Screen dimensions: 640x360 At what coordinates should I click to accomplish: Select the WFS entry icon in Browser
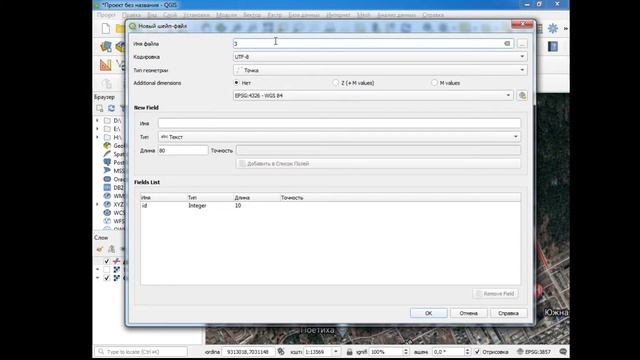pyautogui.click(x=107, y=221)
